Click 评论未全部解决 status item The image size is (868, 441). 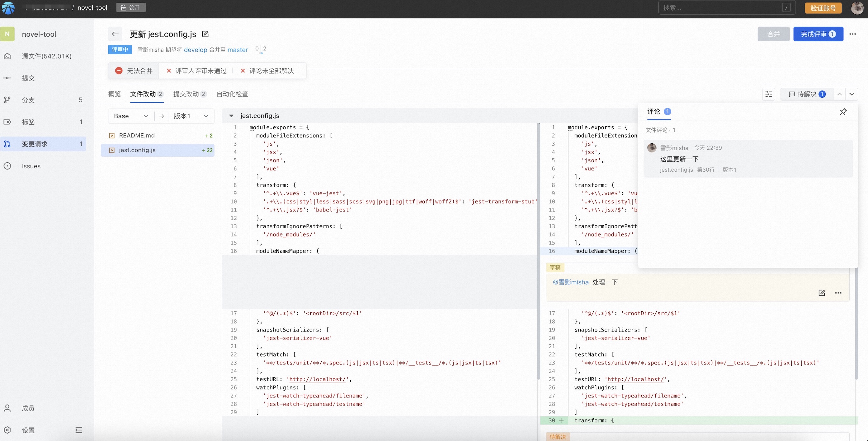click(267, 71)
